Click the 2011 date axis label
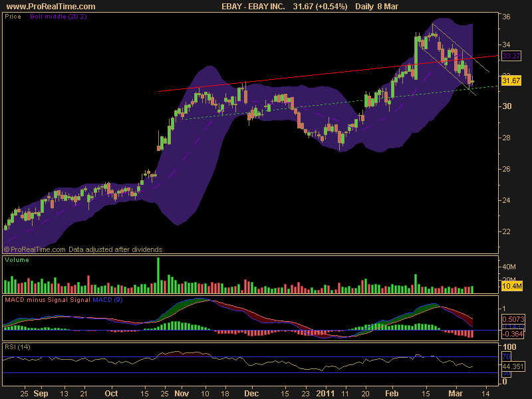 click(x=326, y=394)
